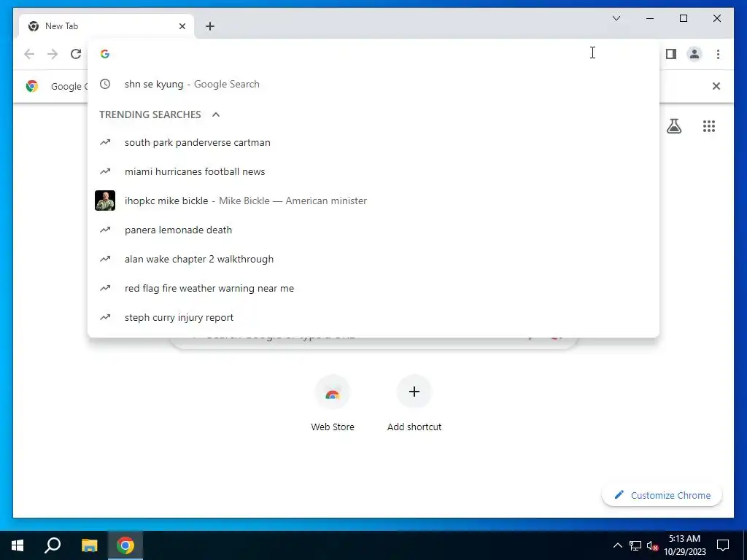Open Search Labs flask icon
Screen dimensions: 747x560
[673, 126]
